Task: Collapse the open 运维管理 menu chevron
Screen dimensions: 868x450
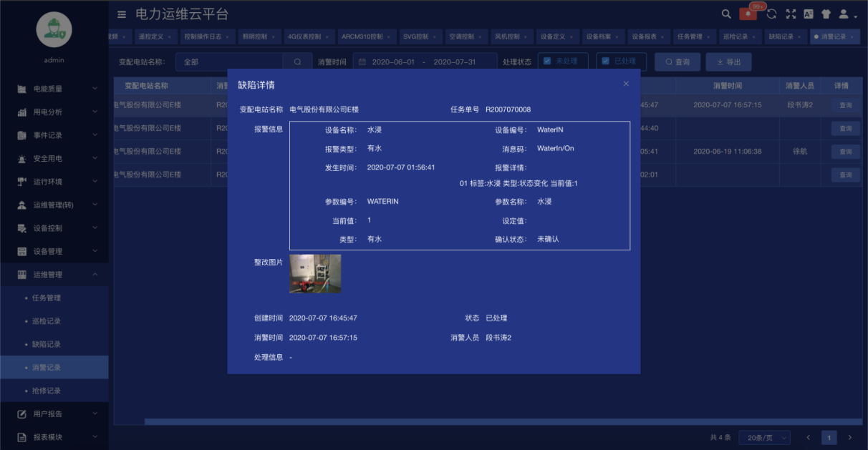Action: 95,275
